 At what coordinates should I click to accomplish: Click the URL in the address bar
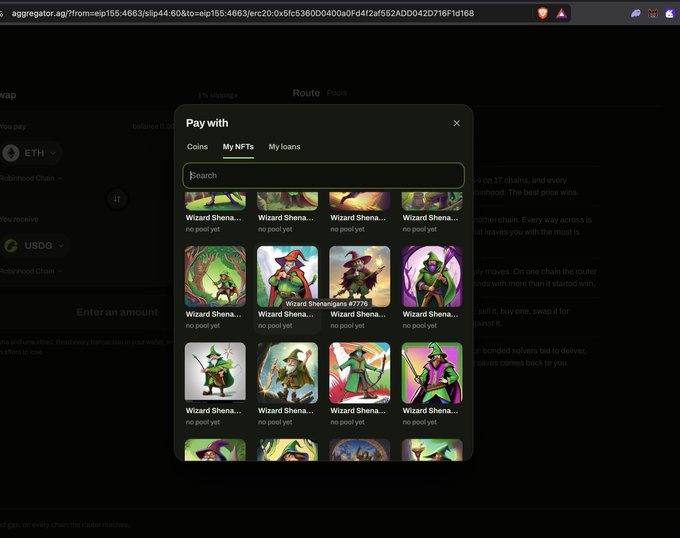point(243,13)
